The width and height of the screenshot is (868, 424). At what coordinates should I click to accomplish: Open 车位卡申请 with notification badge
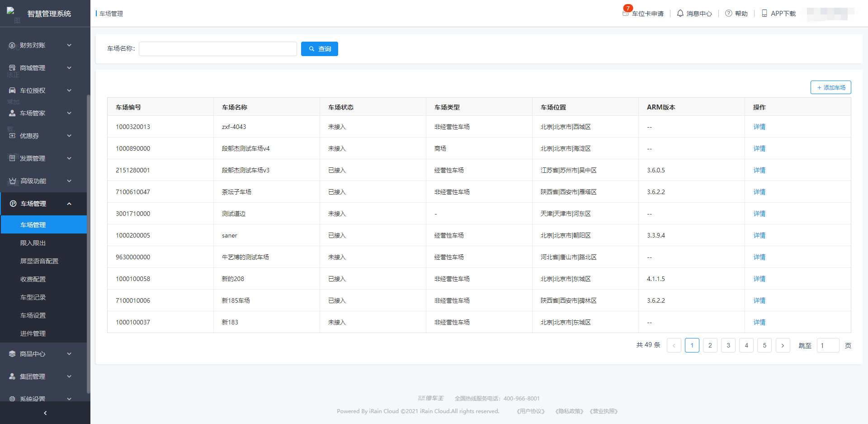point(643,14)
